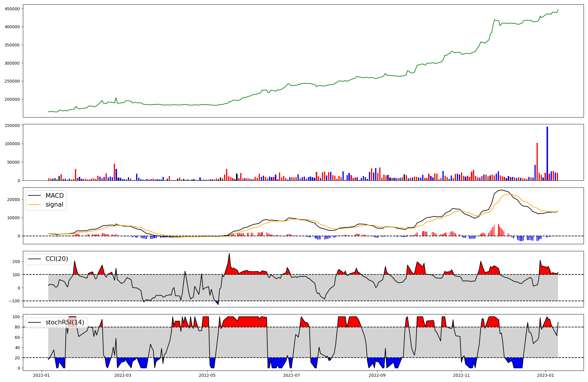Click the 2022-07 x-axis date label

(291, 375)
